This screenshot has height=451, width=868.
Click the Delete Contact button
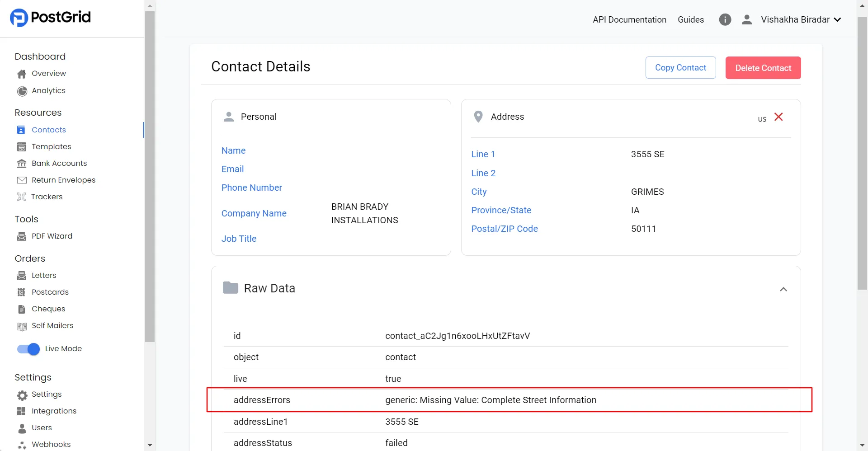click(763, 67)
